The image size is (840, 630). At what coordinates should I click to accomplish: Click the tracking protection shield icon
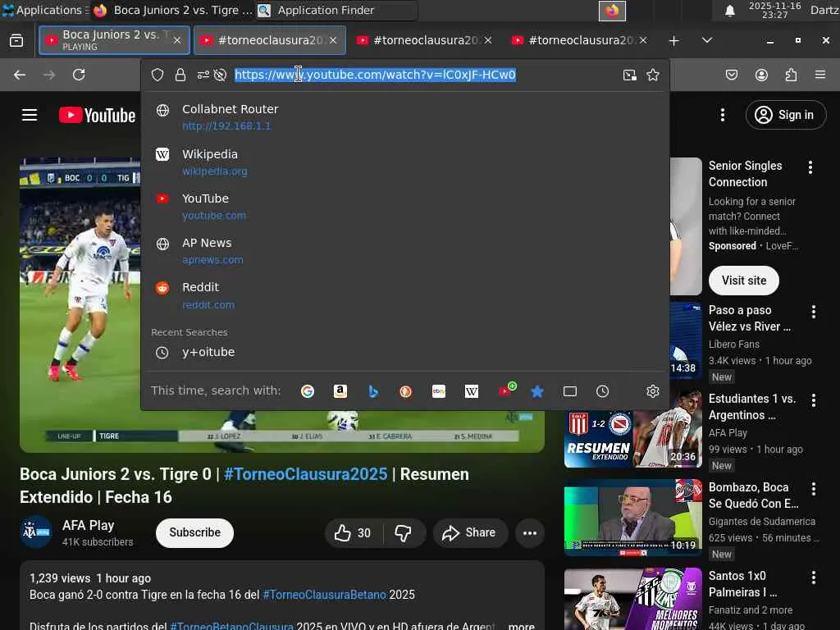point(157,75)
